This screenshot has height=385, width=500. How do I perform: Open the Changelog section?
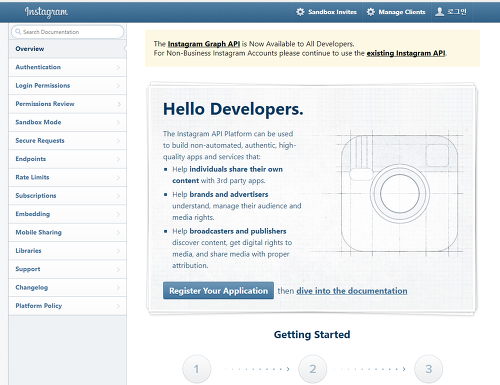coord(67,287)
